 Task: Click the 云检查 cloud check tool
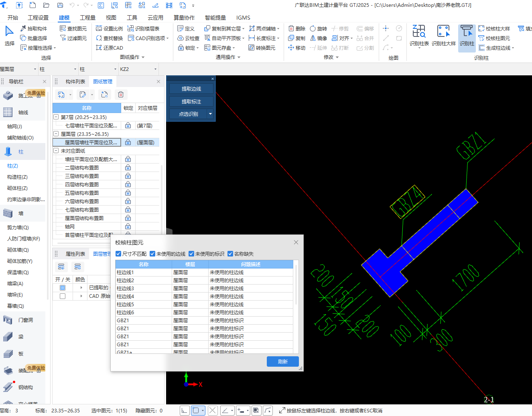click(189, 38)
